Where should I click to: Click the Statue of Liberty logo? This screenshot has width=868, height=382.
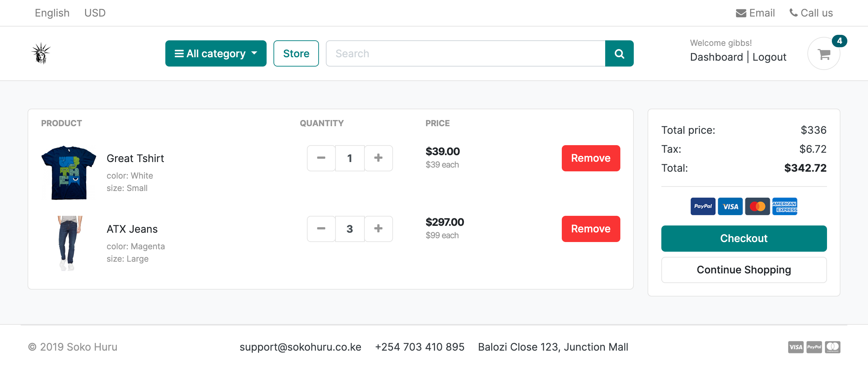(41, 53)
